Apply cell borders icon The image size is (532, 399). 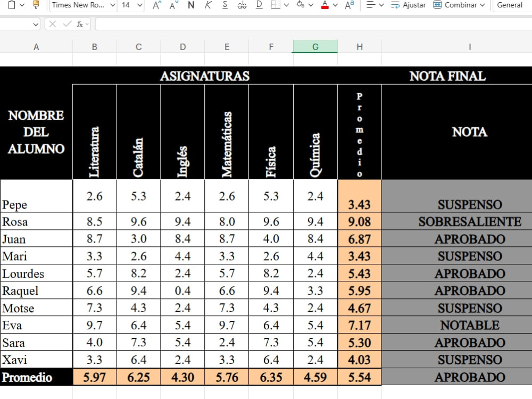click(276, 5)
